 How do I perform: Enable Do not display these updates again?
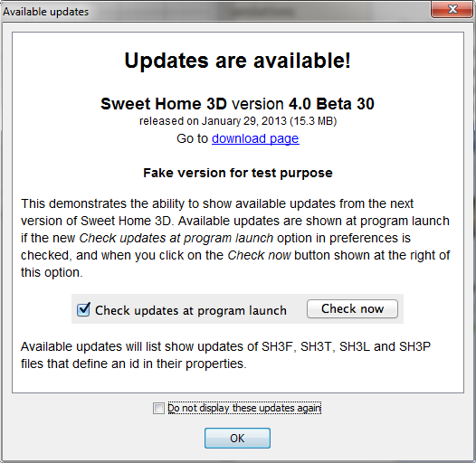(158, 408)
